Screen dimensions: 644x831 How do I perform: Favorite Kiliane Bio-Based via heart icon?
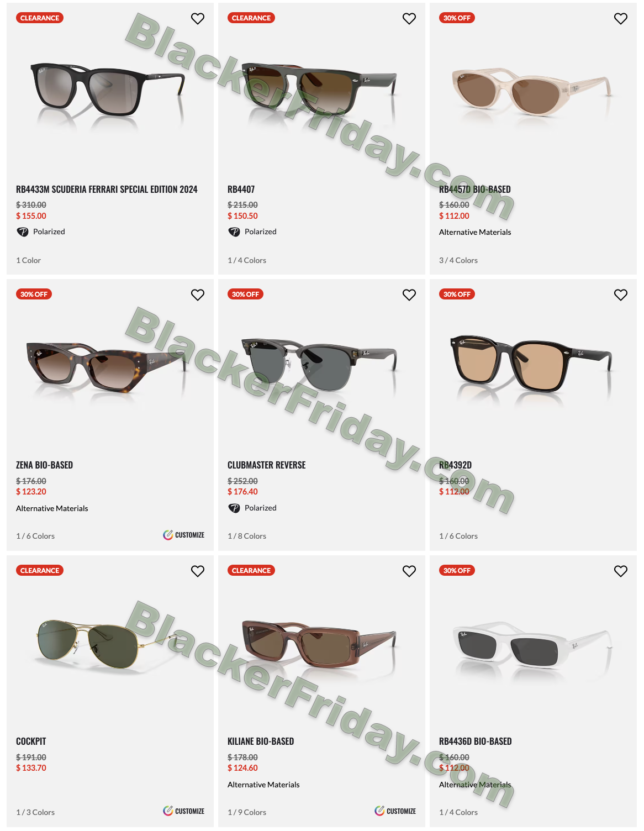(409, 571)
